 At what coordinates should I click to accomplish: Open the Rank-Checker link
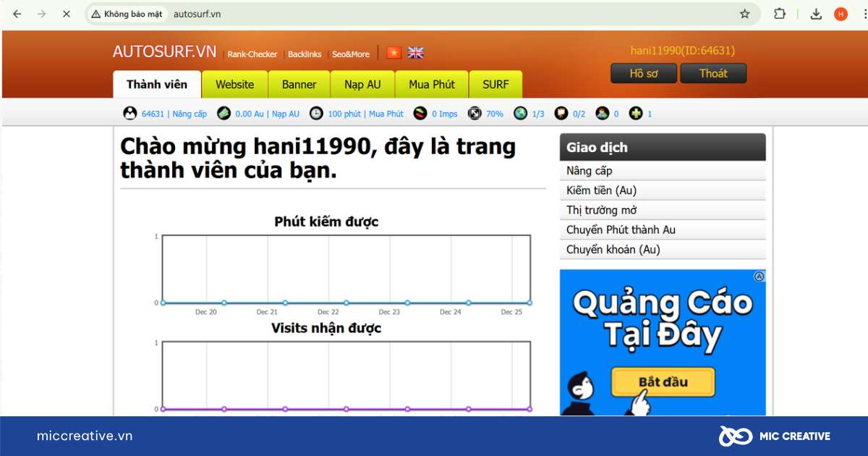(252, 54)
